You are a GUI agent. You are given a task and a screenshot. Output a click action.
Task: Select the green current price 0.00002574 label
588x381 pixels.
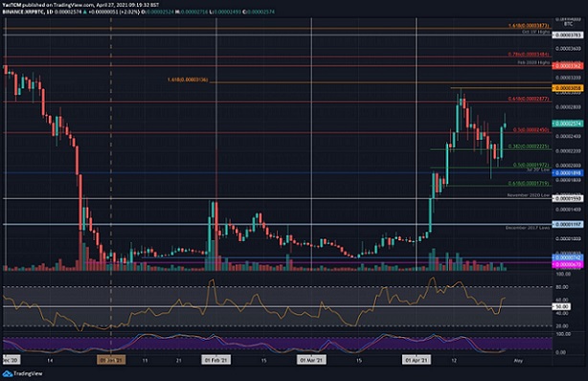pos(568,123)
